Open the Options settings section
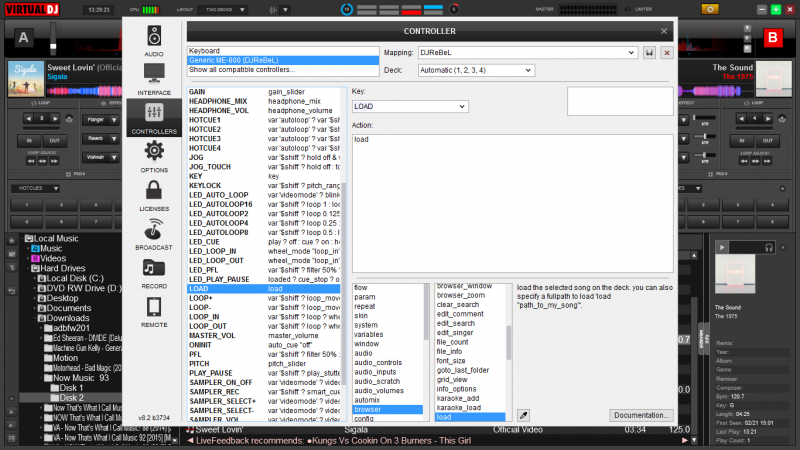 [x=154, y=157]
